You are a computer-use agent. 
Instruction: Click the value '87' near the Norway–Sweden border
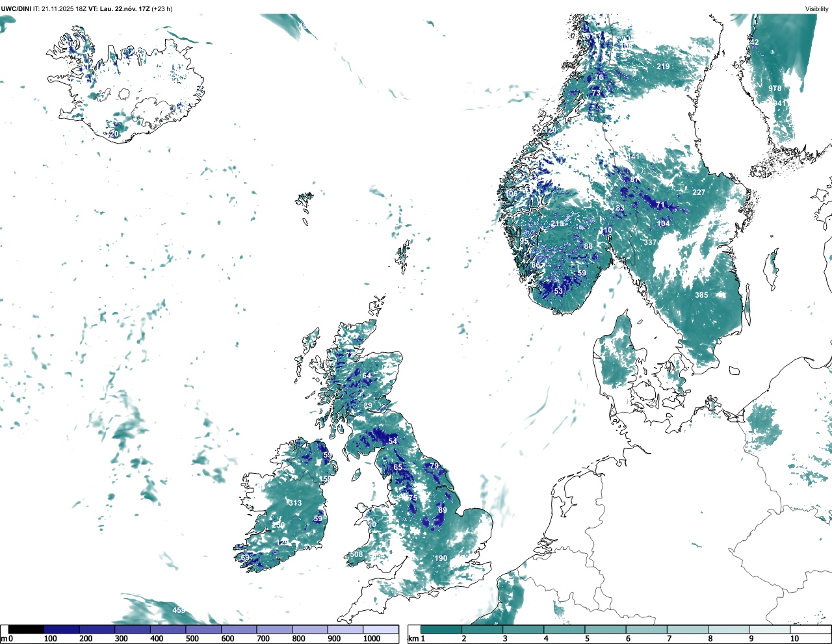[x=634, y=181]
